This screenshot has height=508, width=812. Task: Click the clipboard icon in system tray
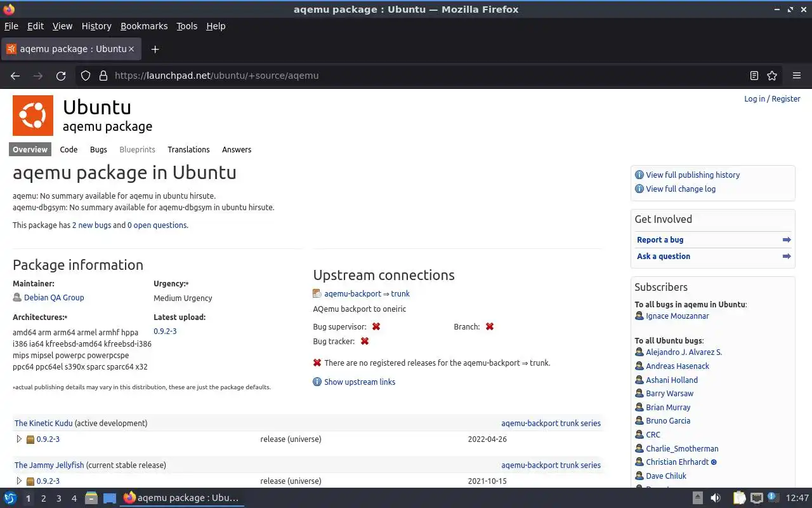coord(739,498)
